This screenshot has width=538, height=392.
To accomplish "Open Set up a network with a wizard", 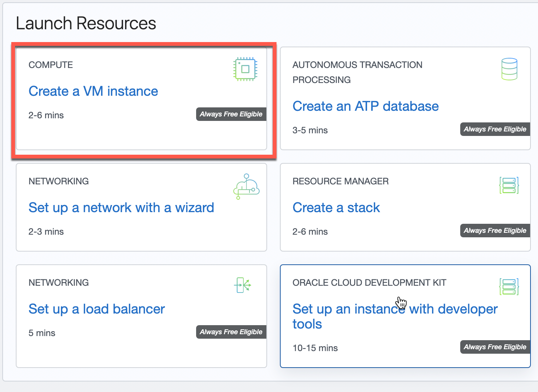I will (x=121, y=208).
